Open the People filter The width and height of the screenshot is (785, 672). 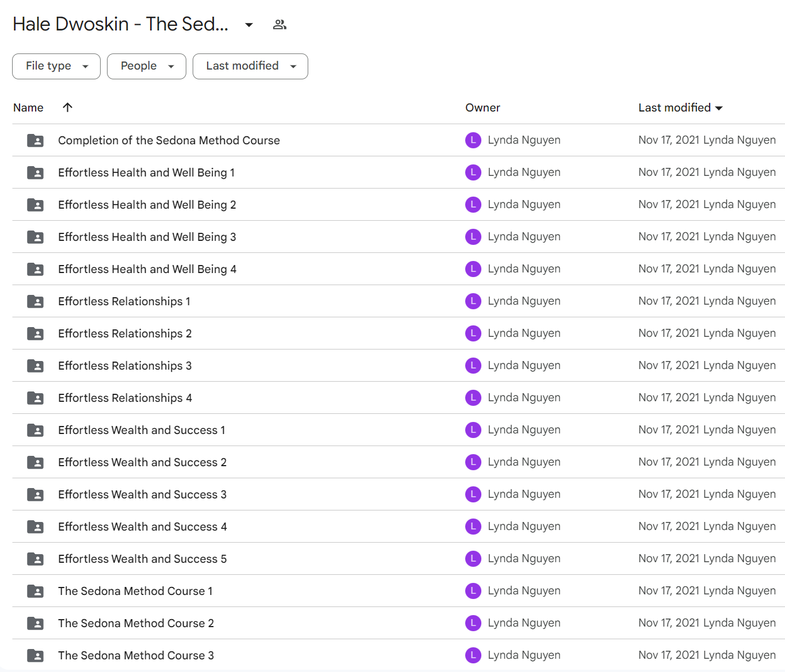click(x=147, y=66)
